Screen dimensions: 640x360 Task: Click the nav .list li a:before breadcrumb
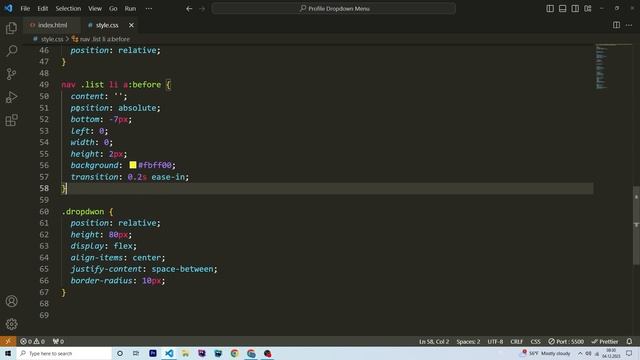[104, 39]
